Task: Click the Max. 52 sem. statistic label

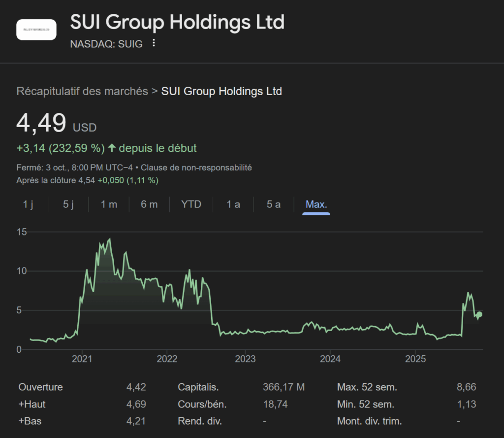Action: pos(367,387)
